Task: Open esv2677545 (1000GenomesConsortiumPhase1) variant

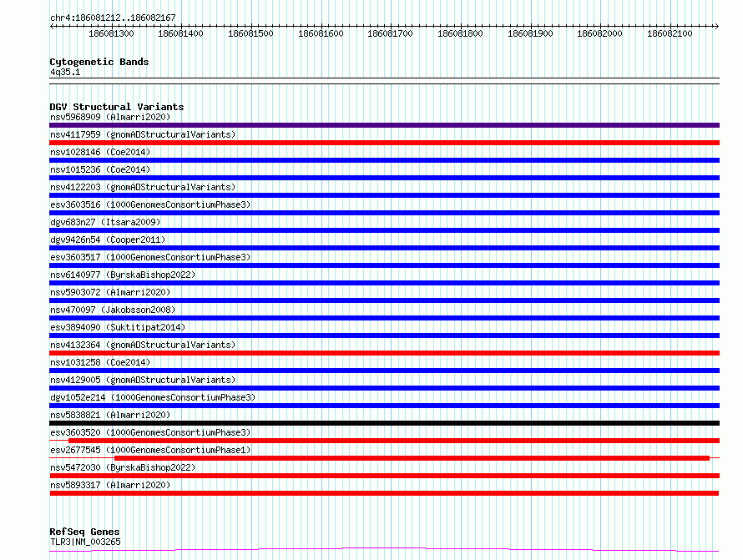Action: (150, 450)
